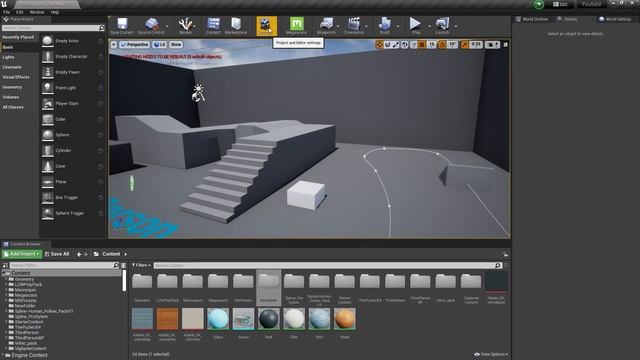The image size is (640, 360).
Task: Open the View Options menu
Action: click(491, 354)
